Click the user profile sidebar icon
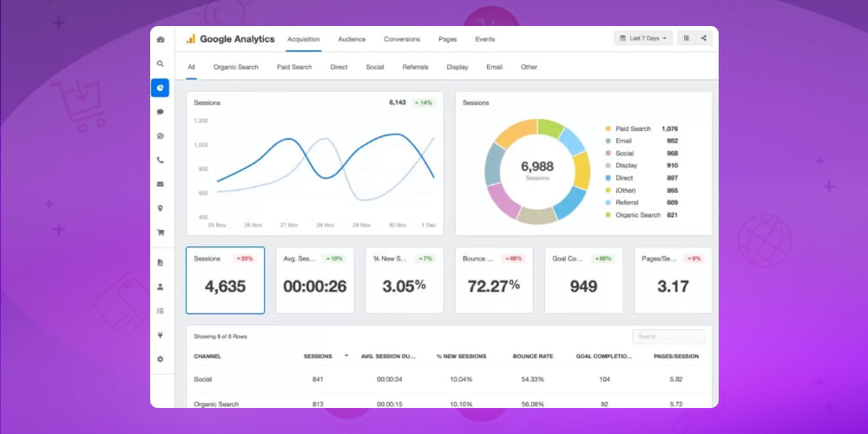Viewport: 868px width, 434px height. coord(161,286)
